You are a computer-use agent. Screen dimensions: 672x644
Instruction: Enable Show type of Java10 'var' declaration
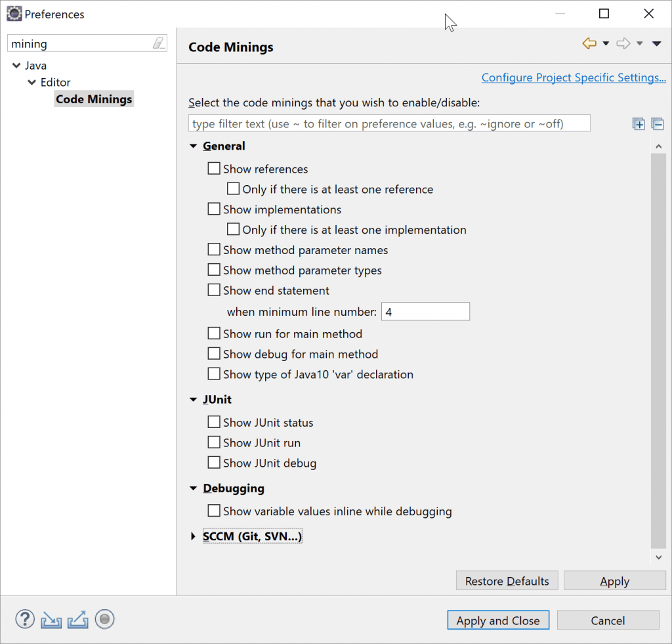214,374
